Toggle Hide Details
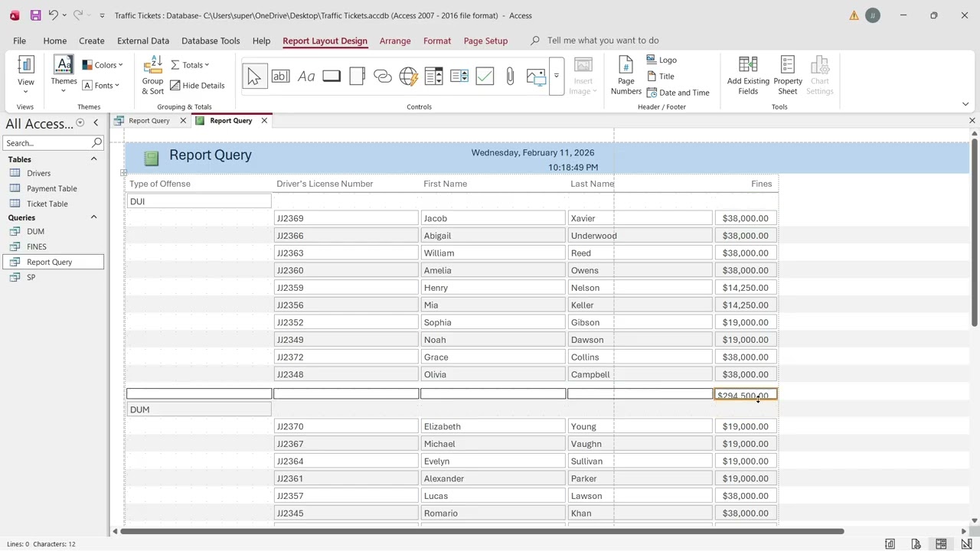This screenshot has width=980, height=551. coord(198,86)
